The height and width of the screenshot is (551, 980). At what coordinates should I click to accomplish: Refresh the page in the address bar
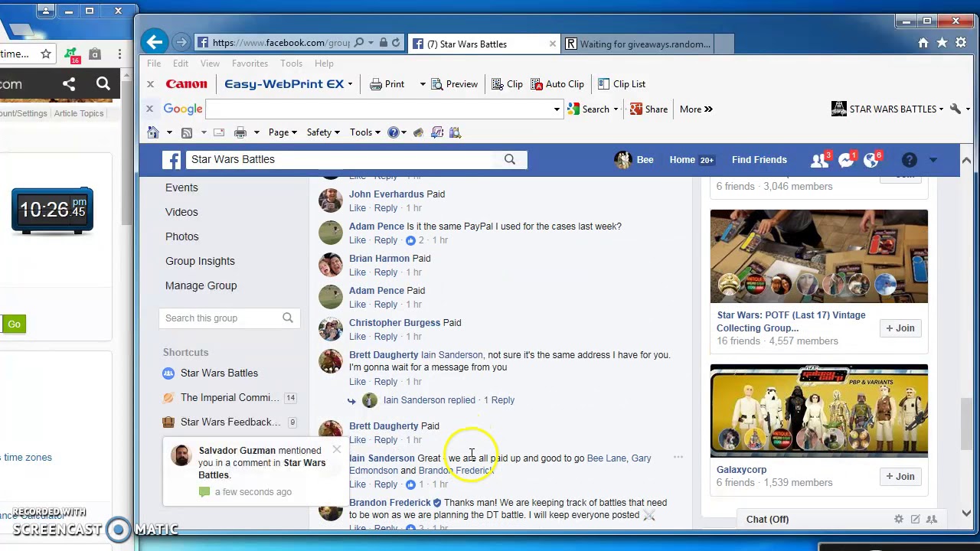coord(396,43)
